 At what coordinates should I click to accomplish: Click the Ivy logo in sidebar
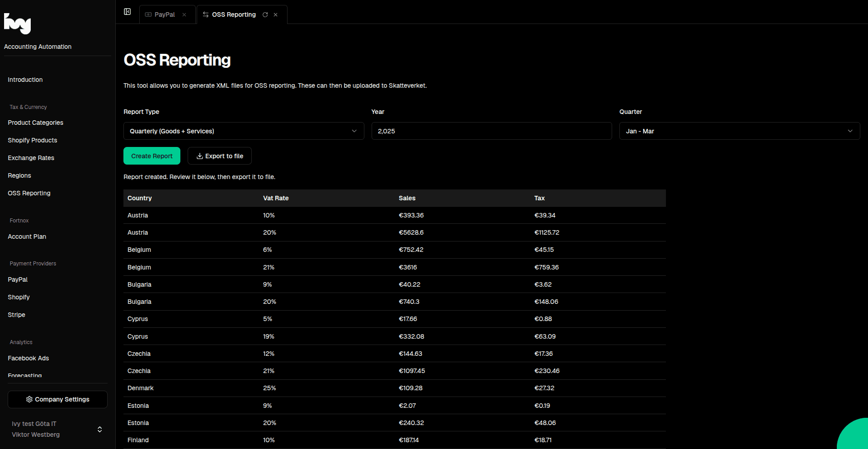click(x=18, y=24)
